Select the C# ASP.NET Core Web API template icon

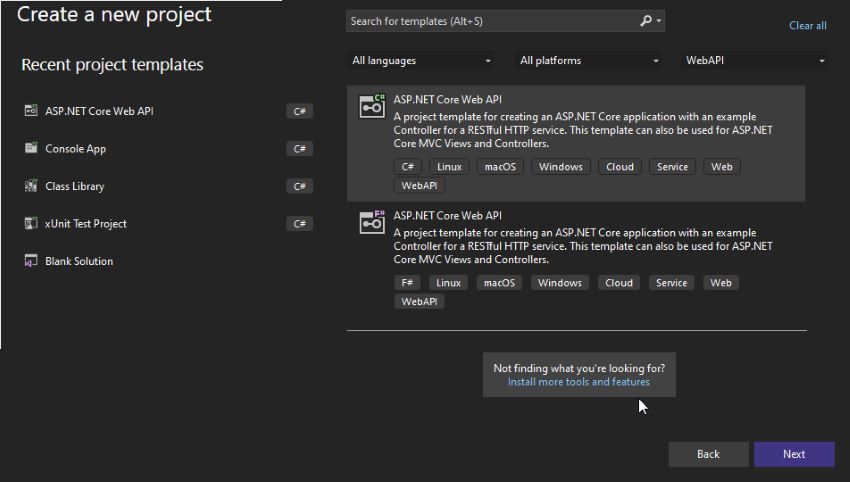372,106
